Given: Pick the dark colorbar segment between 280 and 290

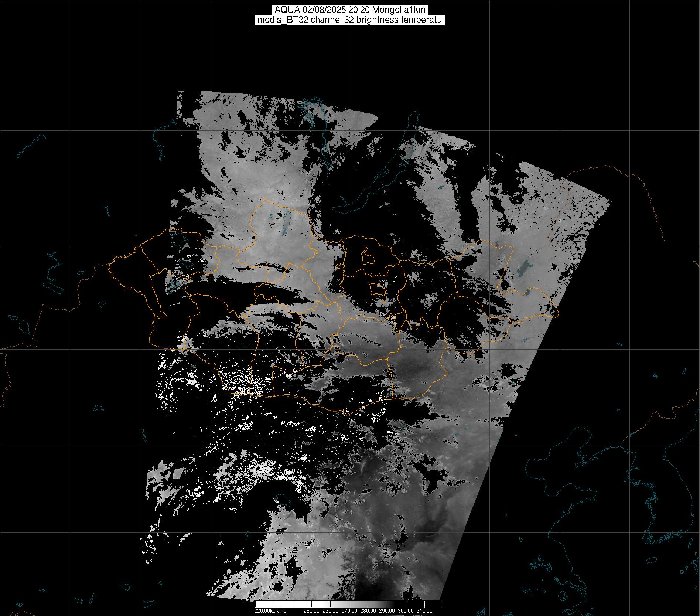Looking at the screenshot, I should tap(377, 604).
